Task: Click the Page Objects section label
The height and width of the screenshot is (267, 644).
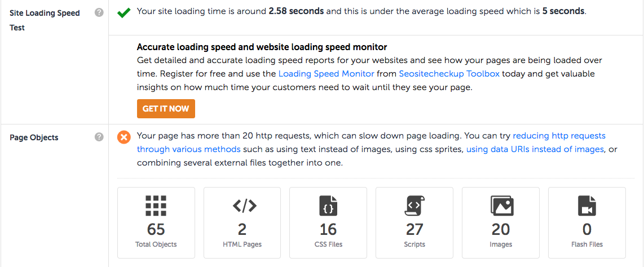Action: pyautogui.click(x=34, y=137)
